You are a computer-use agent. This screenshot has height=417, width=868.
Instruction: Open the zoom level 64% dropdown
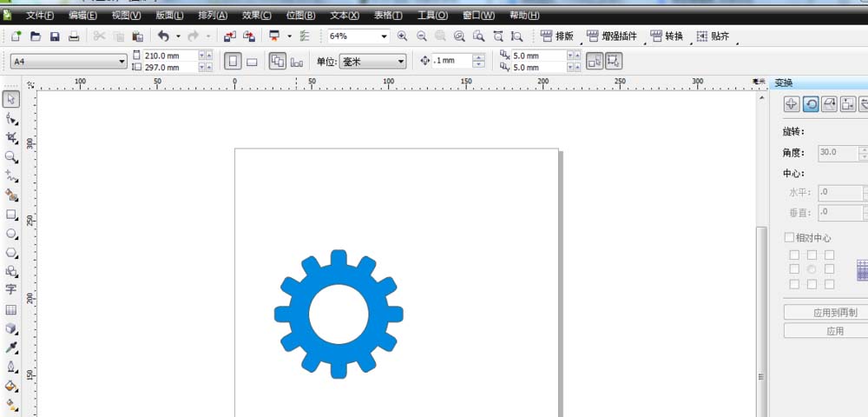point(385,36)
